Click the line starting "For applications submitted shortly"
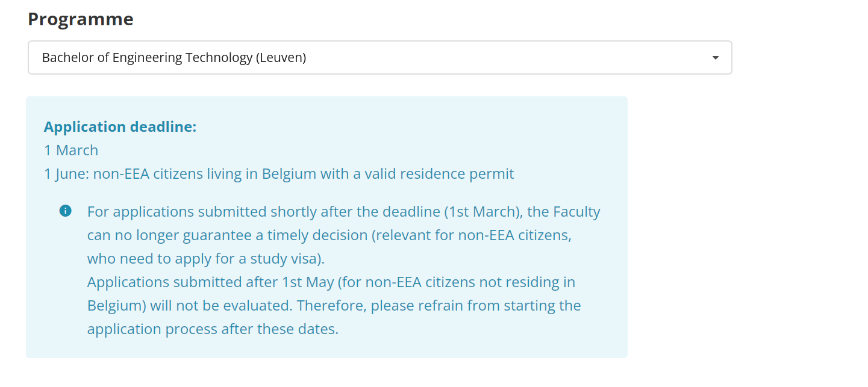 click(x=343, y=212)
